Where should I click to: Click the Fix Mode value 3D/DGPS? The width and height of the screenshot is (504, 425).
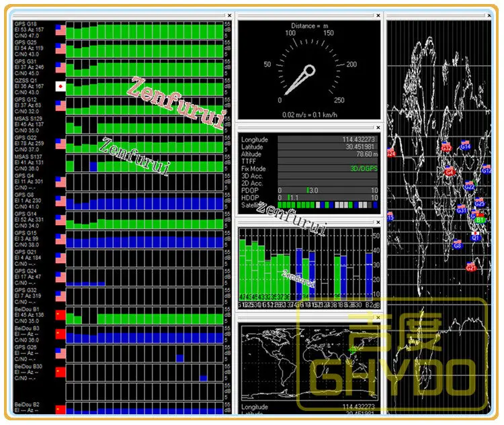point(364,169)
